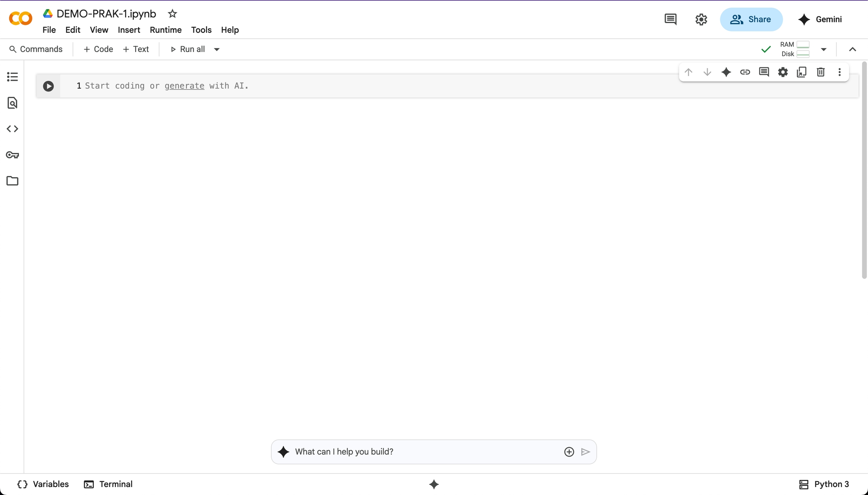The width and height of the screenshot is (868, 495).
Task: Open the cell's more options menu
Action: click(x=839, y=72)
